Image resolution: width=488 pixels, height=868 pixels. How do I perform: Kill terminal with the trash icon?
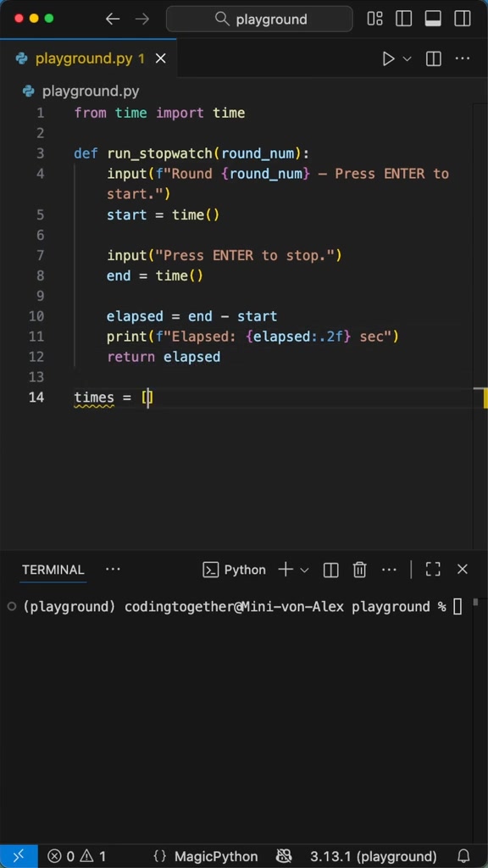click(x=359, y=570)
